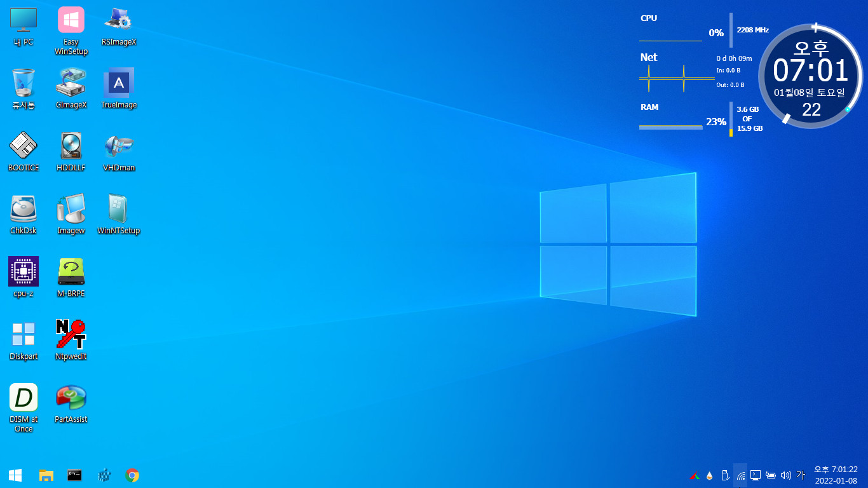The width and height of the screenshot is (868, 488).
Task: Click the red-green triangle tray icon
Action: coord(695,475)
